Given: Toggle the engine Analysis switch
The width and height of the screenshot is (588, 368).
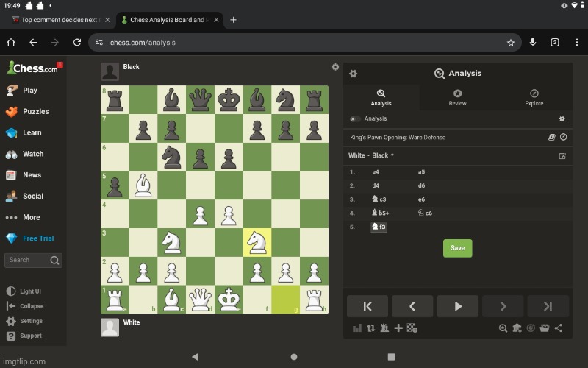Looking at the screenshot, I should [x=354, y=119].
